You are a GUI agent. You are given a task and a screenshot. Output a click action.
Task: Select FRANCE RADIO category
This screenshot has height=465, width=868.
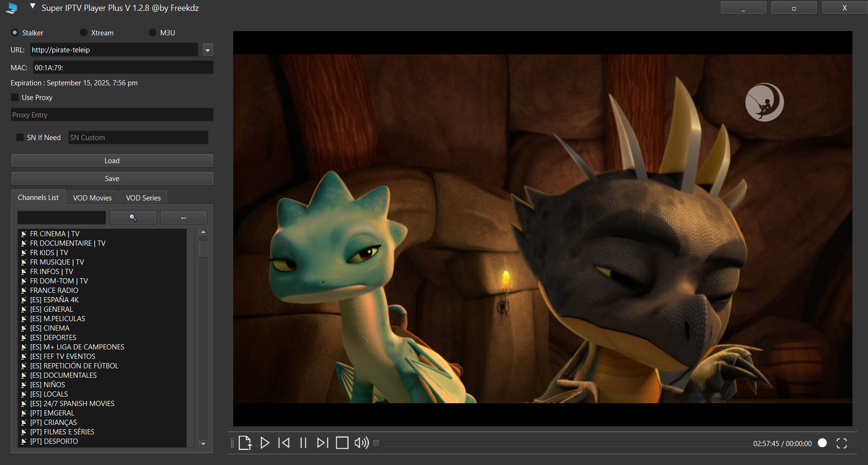54,291
